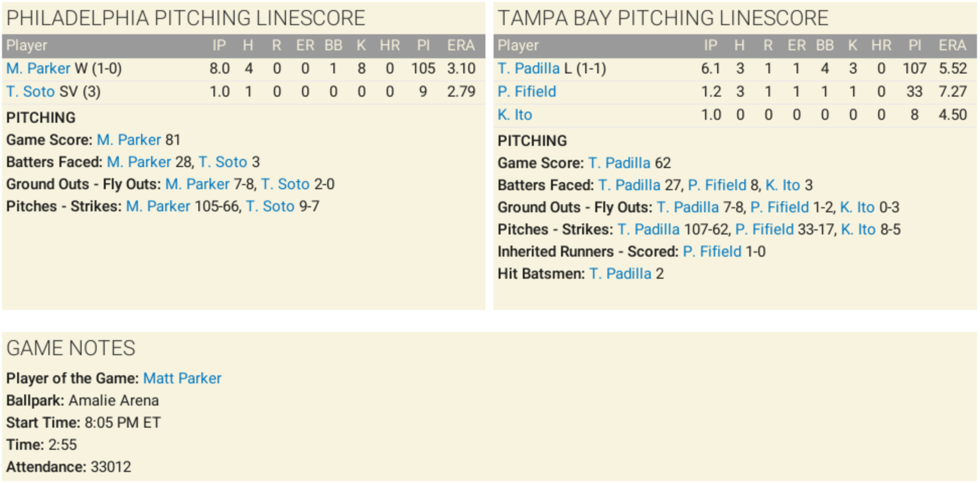Click T. Padilla link beside Game Score 62
This screenshot has height=483, width=980.
[x=619, y=163]
